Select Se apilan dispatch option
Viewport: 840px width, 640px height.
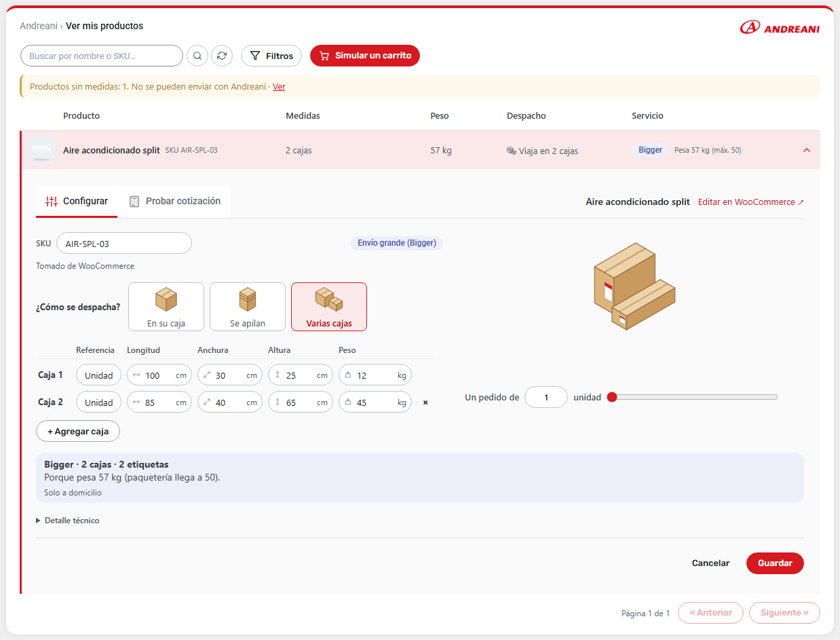[248, 307]
